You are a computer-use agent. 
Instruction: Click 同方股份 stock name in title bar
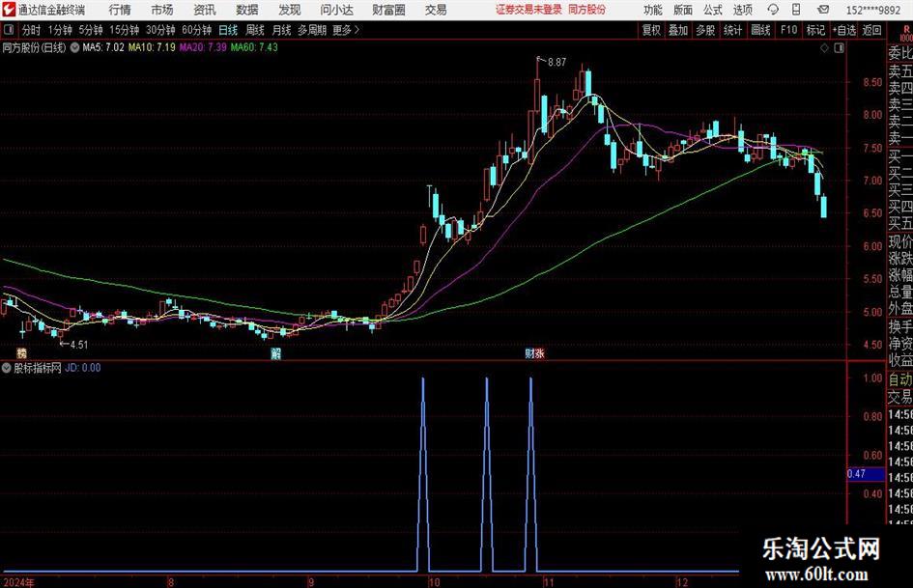(x=587, y=10)
